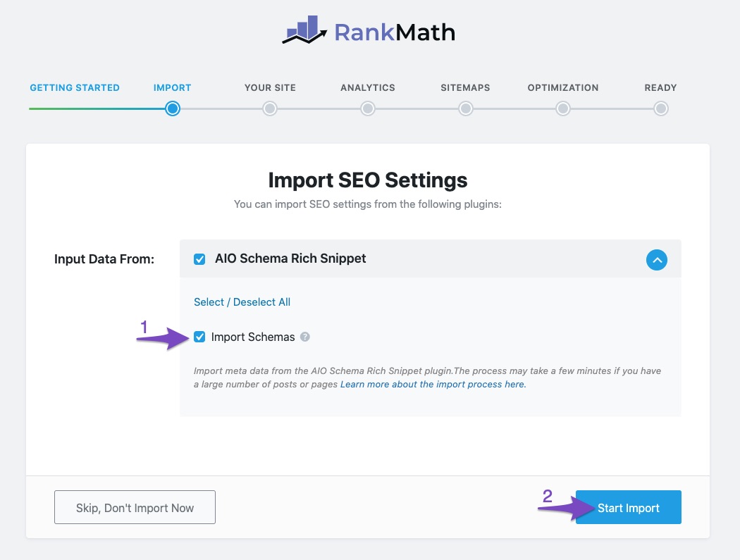
Task: Click the Input Data From label
Action: pyautogui.click(x=104, y=259)
